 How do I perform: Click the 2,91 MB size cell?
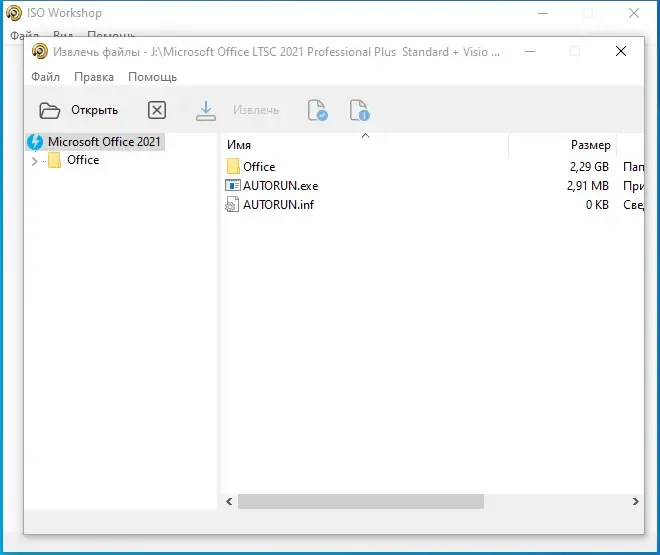point(588,186)
